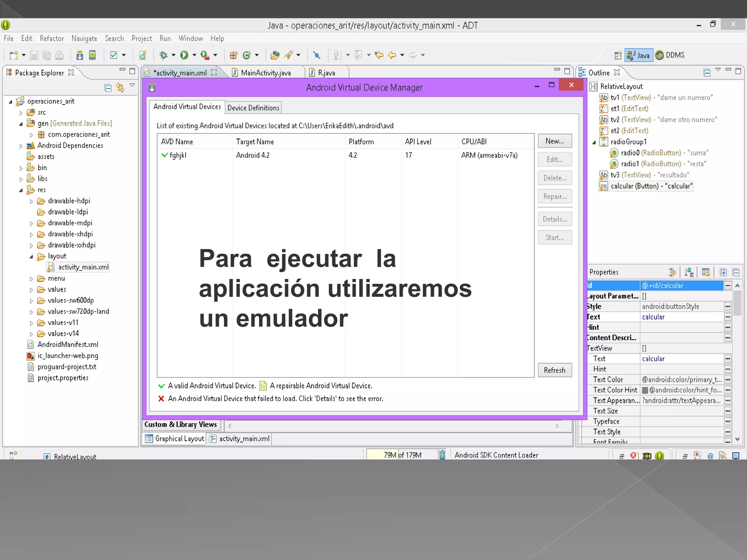747x560 pixels.
Task: Collapse the gen folder
Action: click(21, 124)
